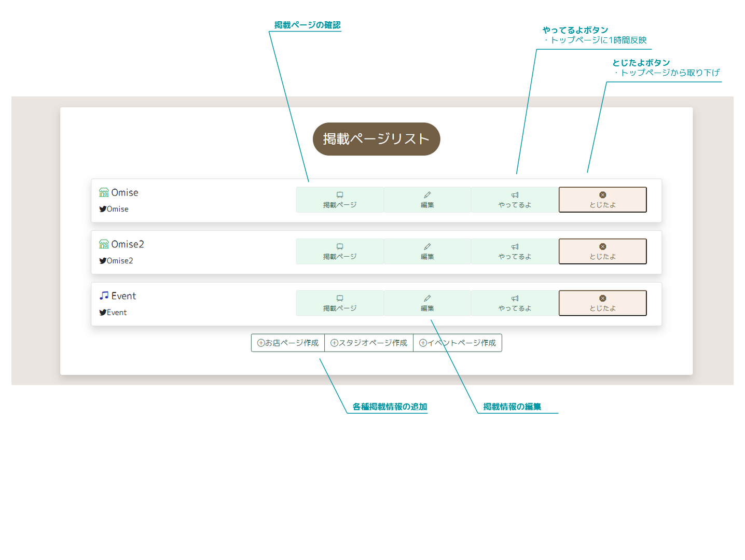Click the music note icon beside Event

click(x=104, y=296)
